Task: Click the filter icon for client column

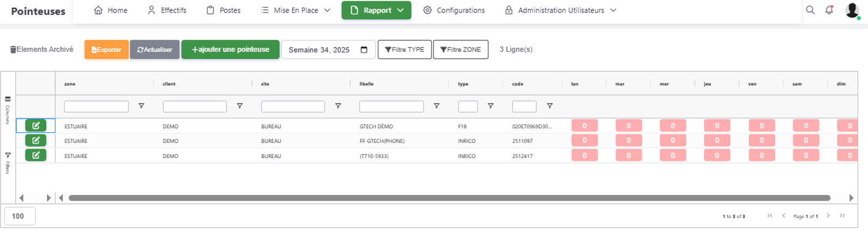Action: tap(240, 106)
